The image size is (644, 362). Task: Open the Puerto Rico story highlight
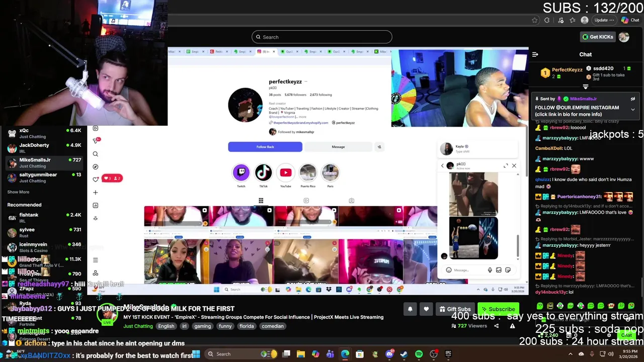[x=308, y=172]
